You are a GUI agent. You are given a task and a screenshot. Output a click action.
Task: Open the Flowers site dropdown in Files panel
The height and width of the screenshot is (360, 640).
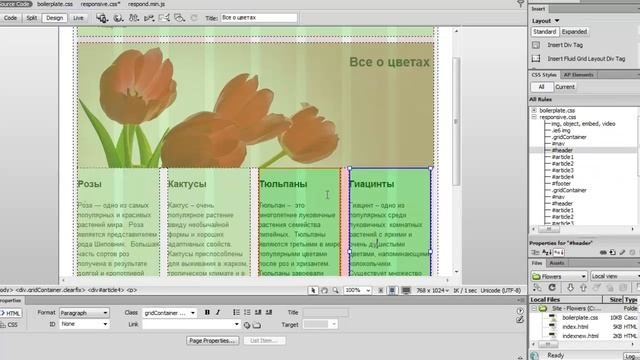(x=559, y=276)
